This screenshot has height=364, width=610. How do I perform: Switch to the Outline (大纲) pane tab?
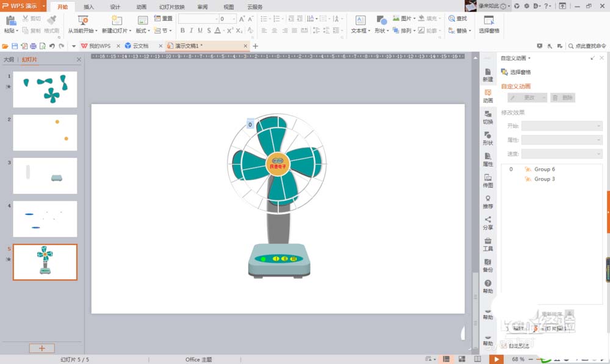click(9, 60)
